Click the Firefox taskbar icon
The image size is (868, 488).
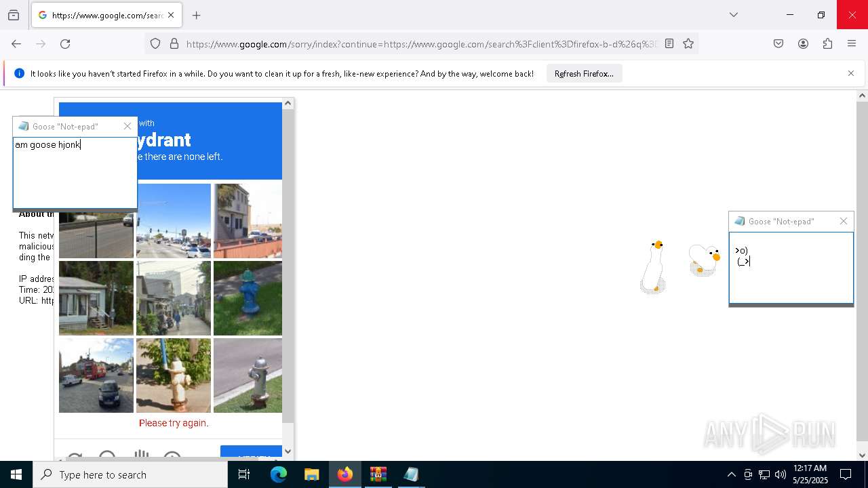345,474
